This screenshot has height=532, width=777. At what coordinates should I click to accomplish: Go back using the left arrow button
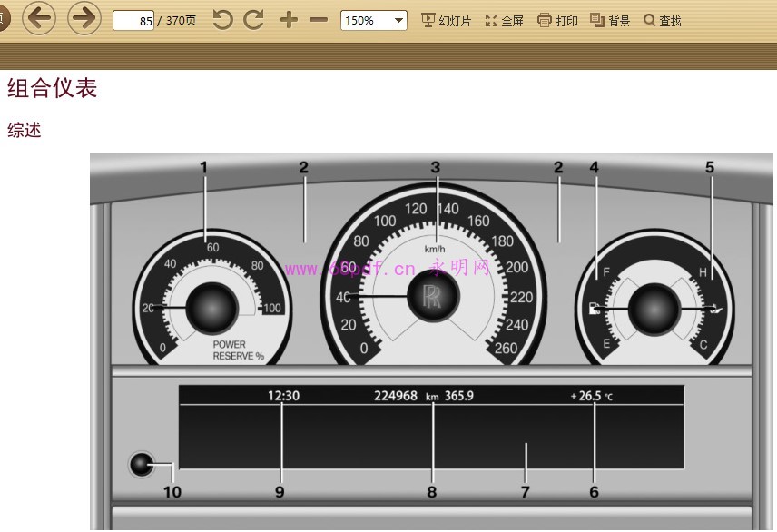[39, 18]
